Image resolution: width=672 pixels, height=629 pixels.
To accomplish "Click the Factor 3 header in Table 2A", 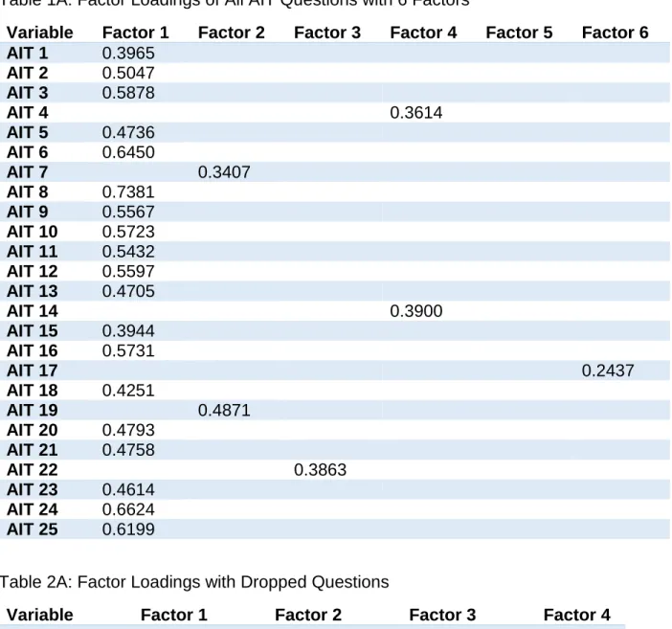I will 442,616.
